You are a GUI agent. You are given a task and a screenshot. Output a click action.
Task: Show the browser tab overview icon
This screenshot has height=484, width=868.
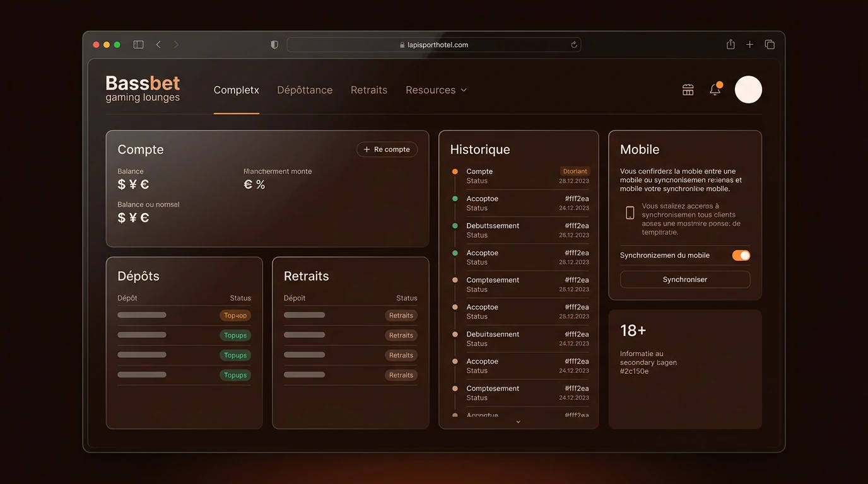(x=770, y=45)
